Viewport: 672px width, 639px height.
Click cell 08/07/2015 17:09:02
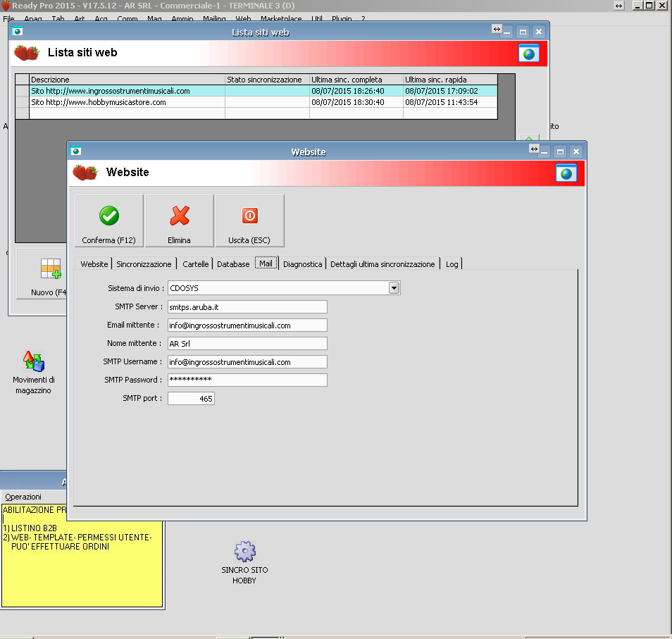[x=450, y=91]
